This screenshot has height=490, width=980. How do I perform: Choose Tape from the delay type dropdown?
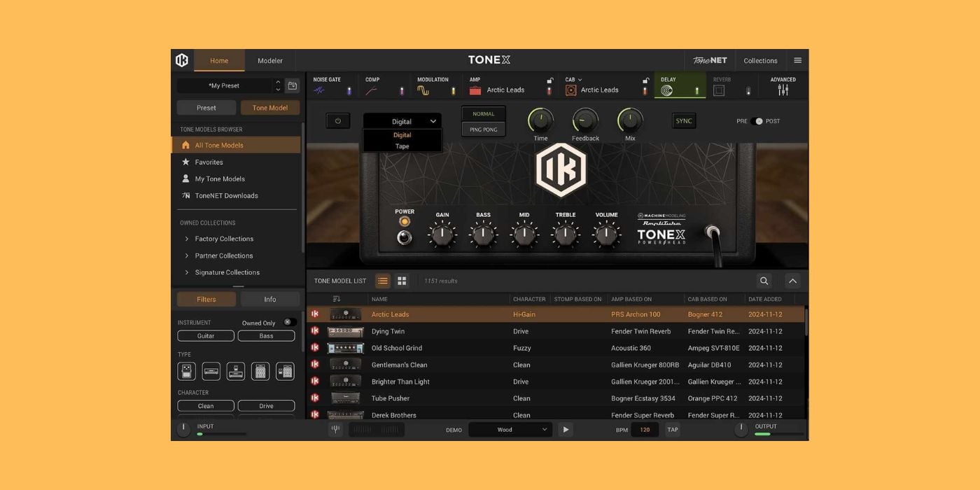point(402,146)
